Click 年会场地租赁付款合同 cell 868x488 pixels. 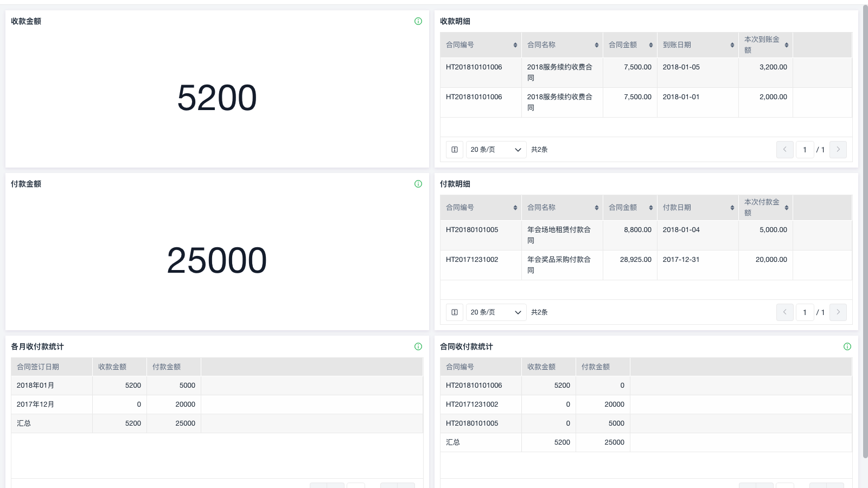pyautogui.click(x=562, y=235)
